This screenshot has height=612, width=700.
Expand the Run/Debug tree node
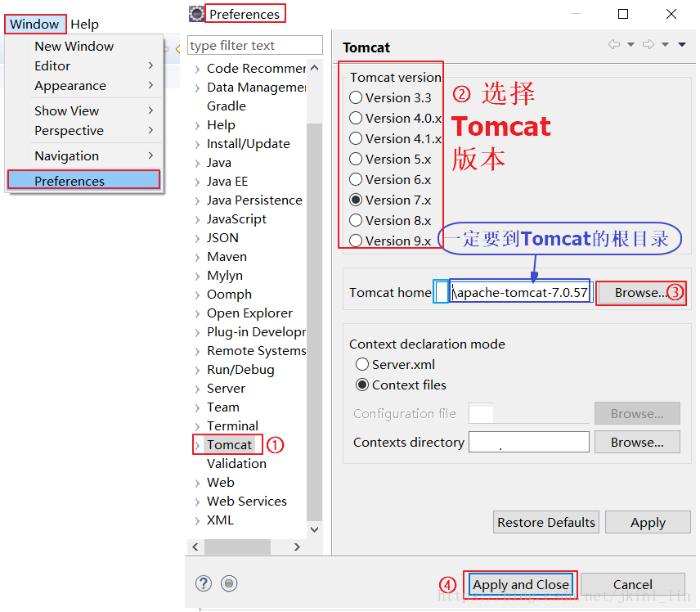coord(197,371)
